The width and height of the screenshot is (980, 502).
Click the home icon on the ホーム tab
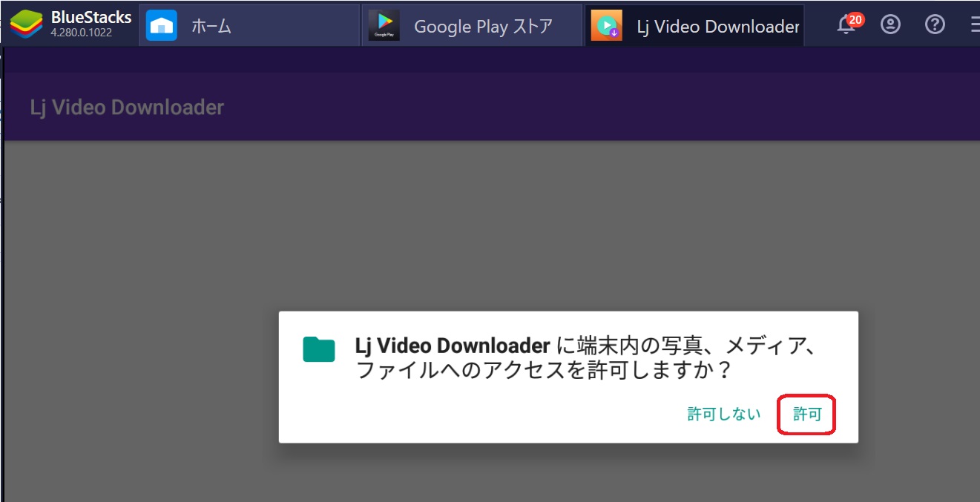click(161, 24)
